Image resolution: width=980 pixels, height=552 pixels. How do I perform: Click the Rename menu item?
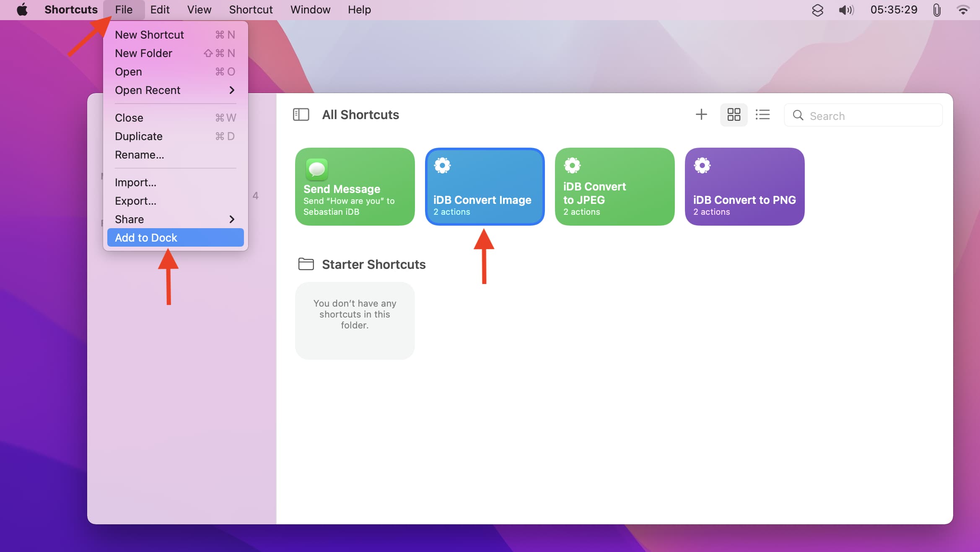point(139,154)
